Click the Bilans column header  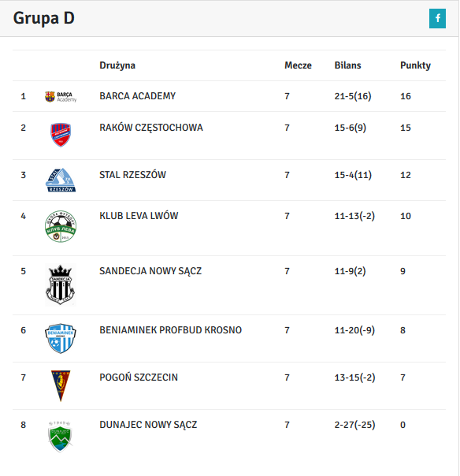point(347,65)
